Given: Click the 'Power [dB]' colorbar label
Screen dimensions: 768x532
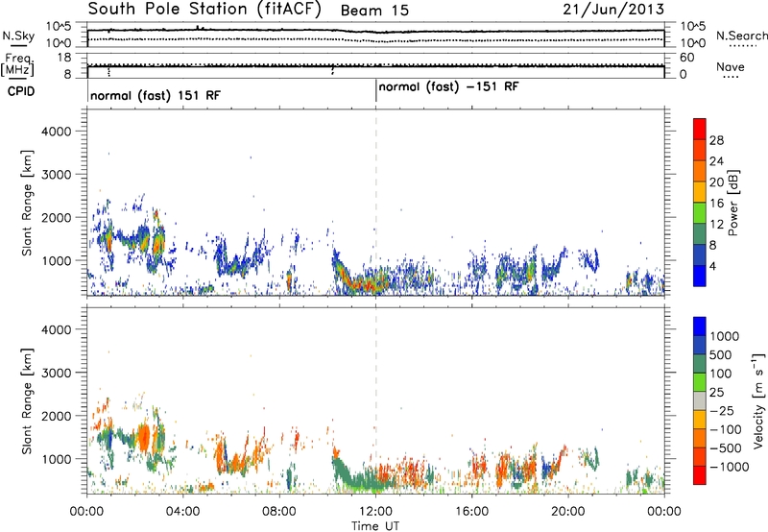Looking at the screenshot, I should pos(732,203).
